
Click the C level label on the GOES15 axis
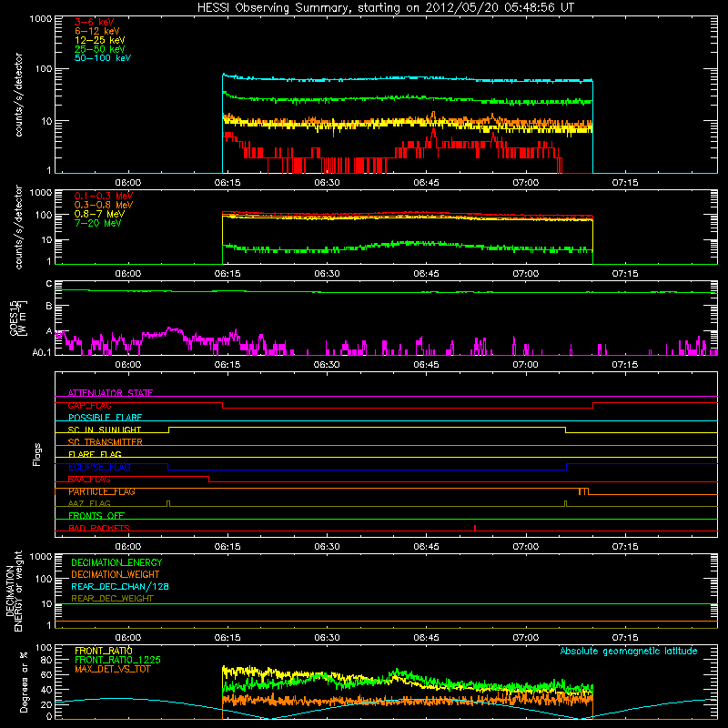(x=49, y=284)
